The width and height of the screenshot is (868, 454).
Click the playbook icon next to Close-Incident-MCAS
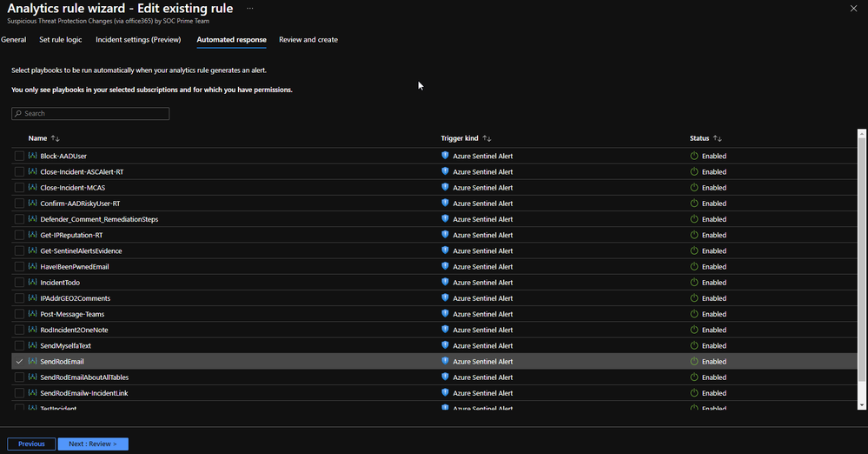[x=33, y=187]
